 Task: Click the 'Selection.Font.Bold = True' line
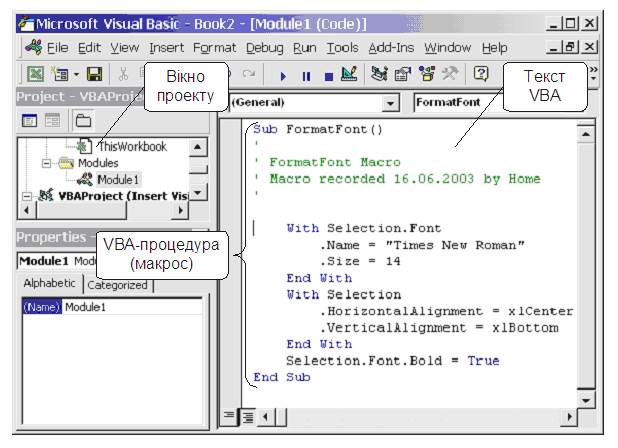pos(393,361)
